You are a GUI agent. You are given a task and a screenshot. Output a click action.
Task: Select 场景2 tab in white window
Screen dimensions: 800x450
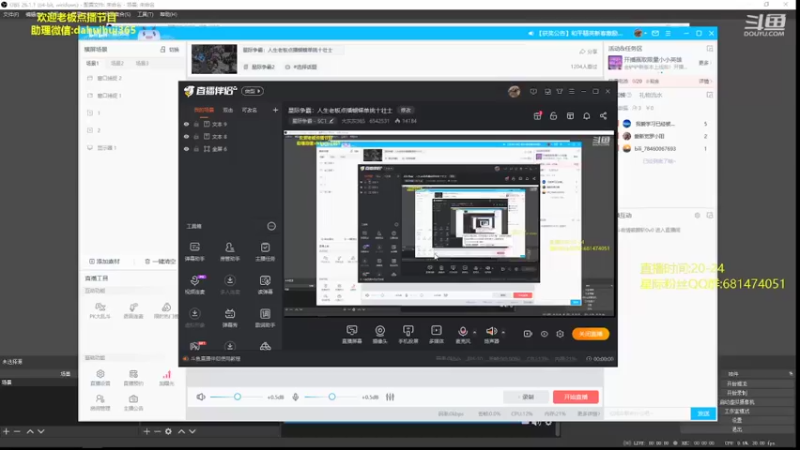point(117,63)
